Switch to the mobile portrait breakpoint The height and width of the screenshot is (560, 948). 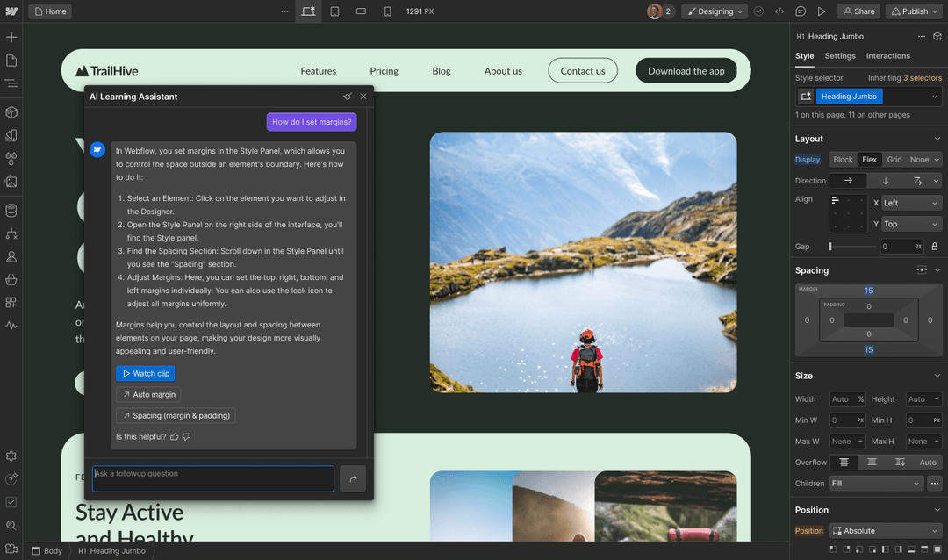pos(387,11)
